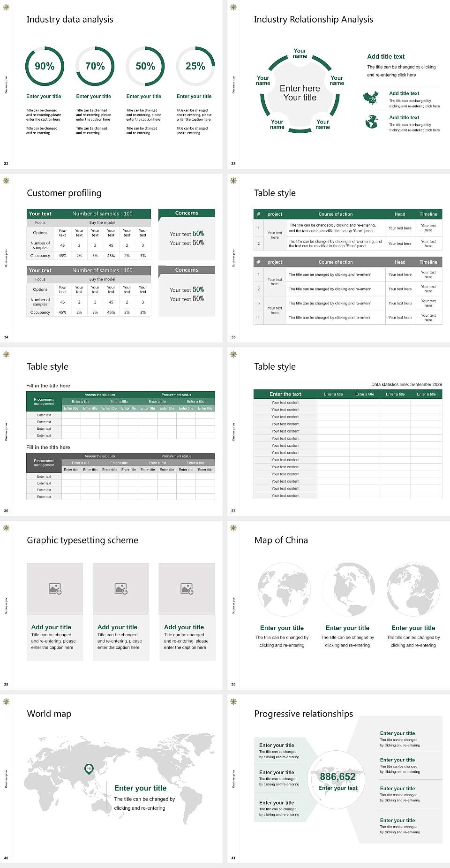Click the 'Data statistics time: September 2029' label
Screen dimensions: 450x868
click(x=406, y=384)
